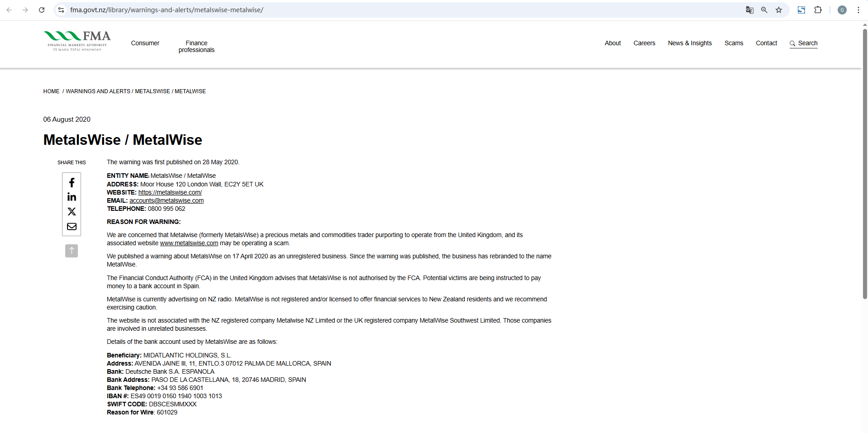This screenshot has height=433, width=868.
Task: Share page by email envelope icon
Action: coord(72,227)
